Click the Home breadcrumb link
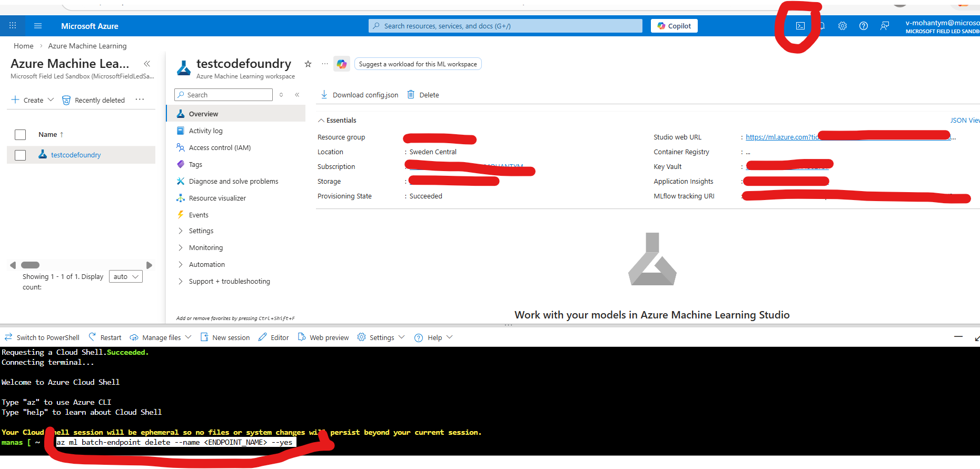The height and width of the screenshot is (469, 980). [24, 46]
